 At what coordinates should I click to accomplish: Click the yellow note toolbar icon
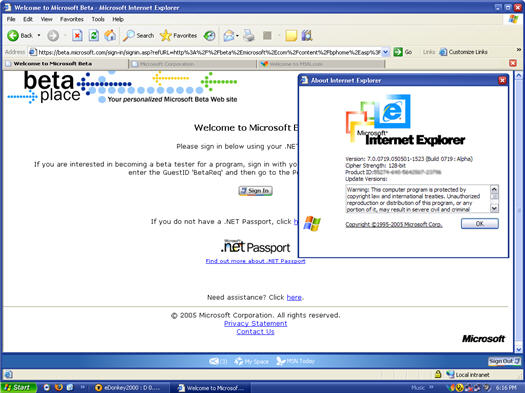pos(291,35)
